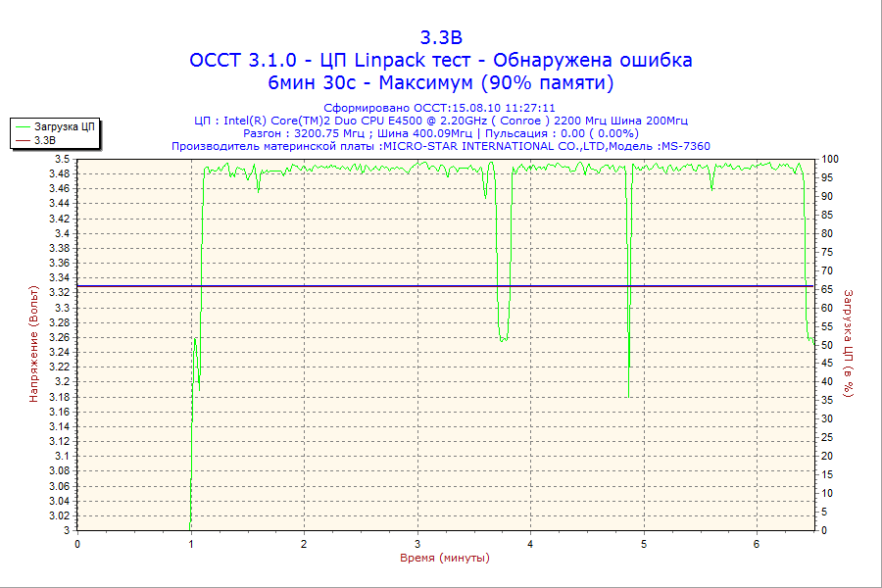The width and height of the screenshot is (882, 588).
Task: Click the 3.26 value on the voltage axis
Action: pyautogui.click(x=60, y=337)
